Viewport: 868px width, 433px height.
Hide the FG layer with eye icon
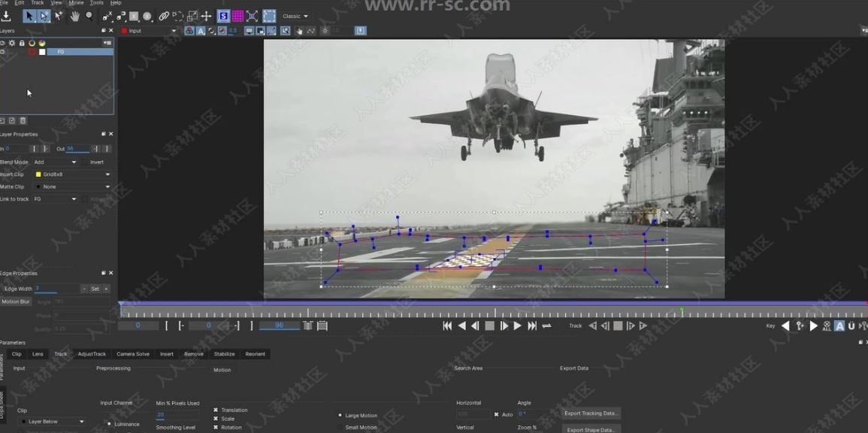(x=2, y=52)
